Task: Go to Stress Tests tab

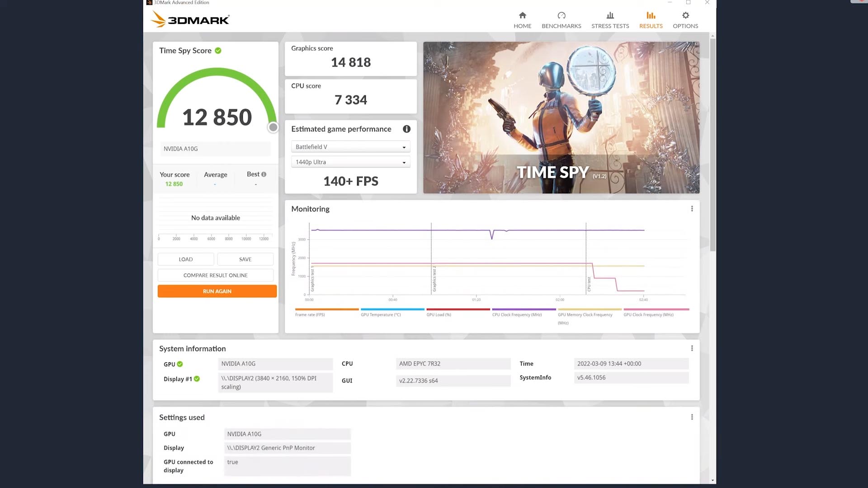Action: (x=610, y=20)
